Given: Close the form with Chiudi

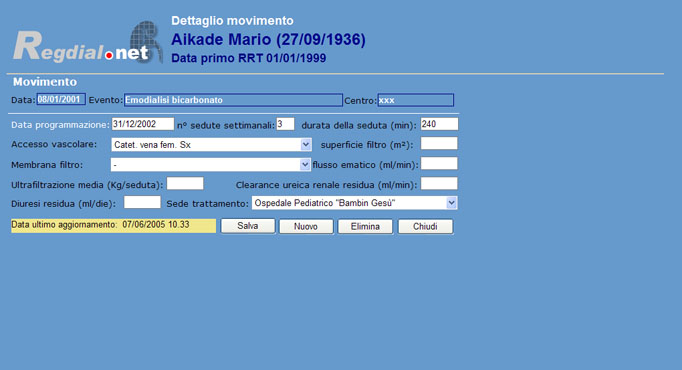Looking at the screenshot, I should (x=425, y=227).
